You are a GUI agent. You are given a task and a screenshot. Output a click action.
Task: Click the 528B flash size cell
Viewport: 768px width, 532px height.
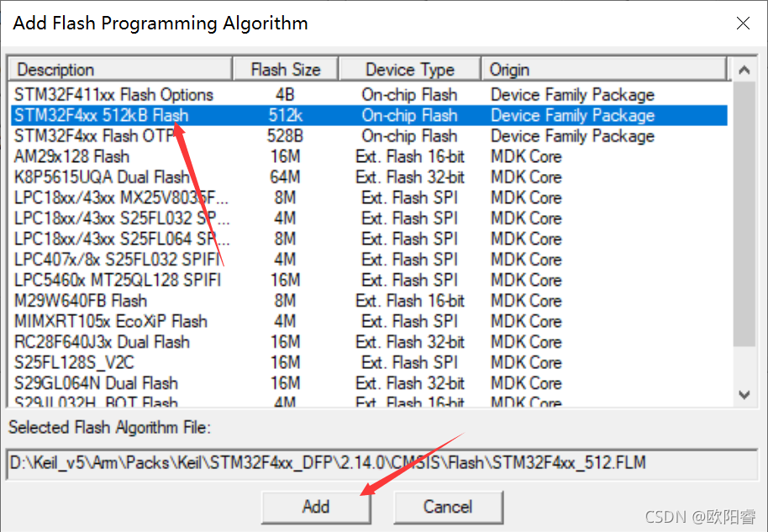[285, 135]
